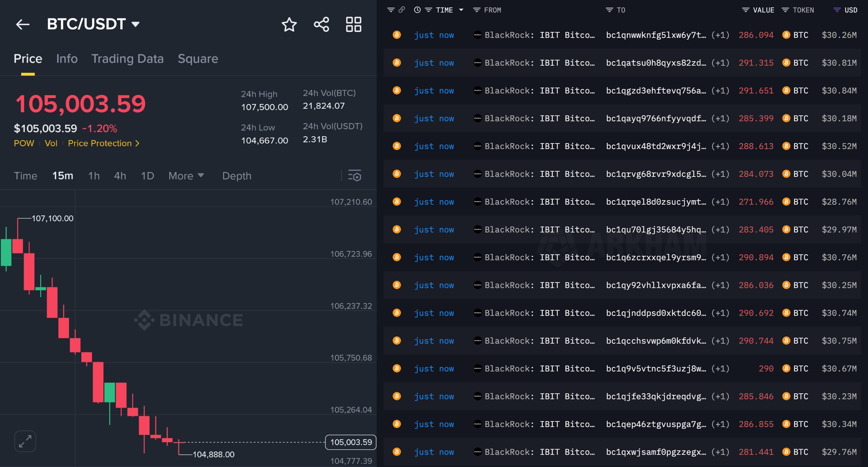Click the 'just now' timestamp on the top transaction

point(434,35)
